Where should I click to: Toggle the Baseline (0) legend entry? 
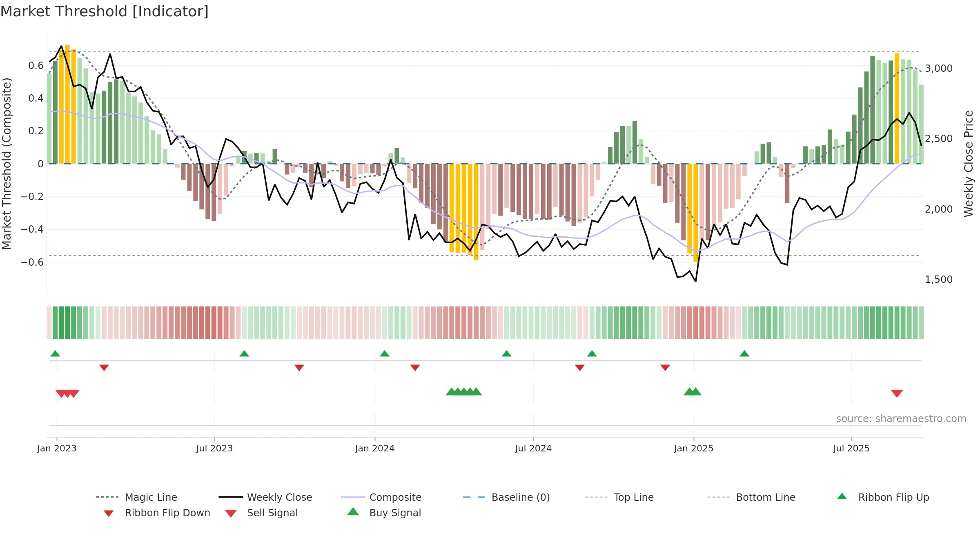click(506, 497)
